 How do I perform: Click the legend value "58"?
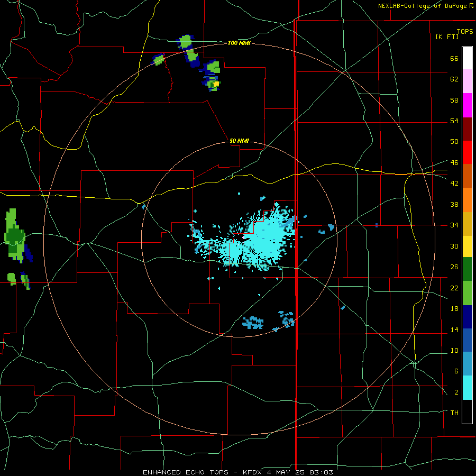click(454, 100)
